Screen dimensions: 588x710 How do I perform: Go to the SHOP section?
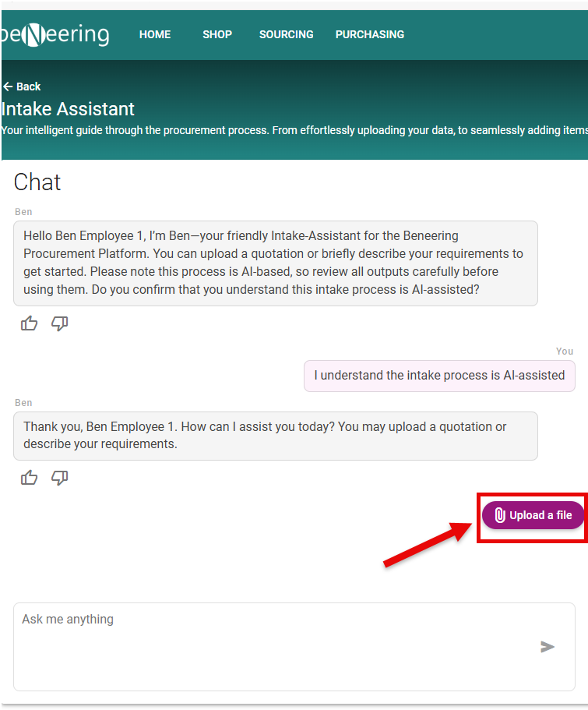[x=217, y=34]
